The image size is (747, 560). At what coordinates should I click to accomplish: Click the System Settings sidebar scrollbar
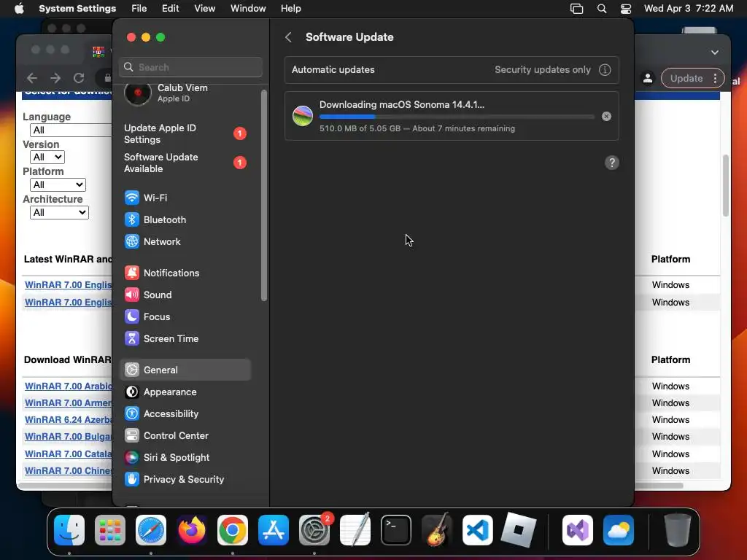click(264, 195)
